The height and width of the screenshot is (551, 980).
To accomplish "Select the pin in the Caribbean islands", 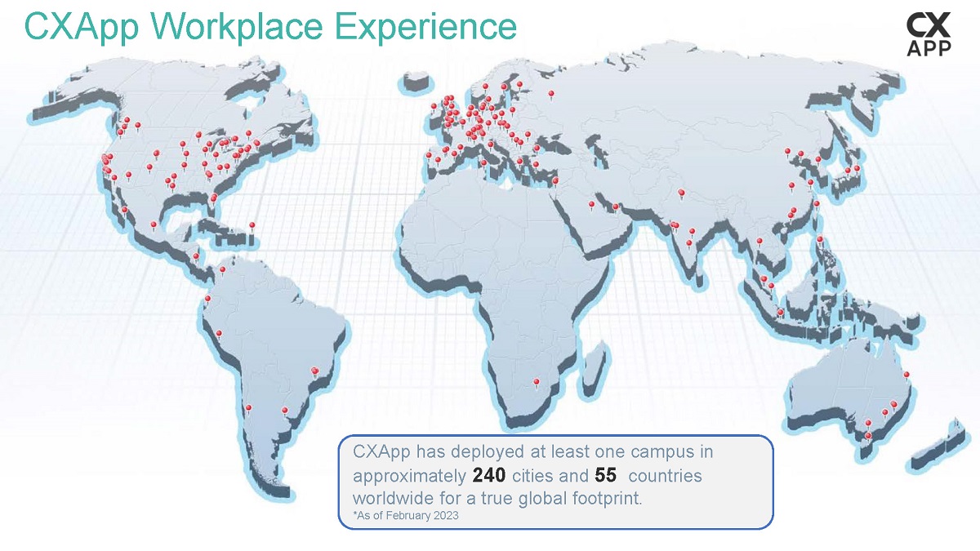I will point(252,227).
